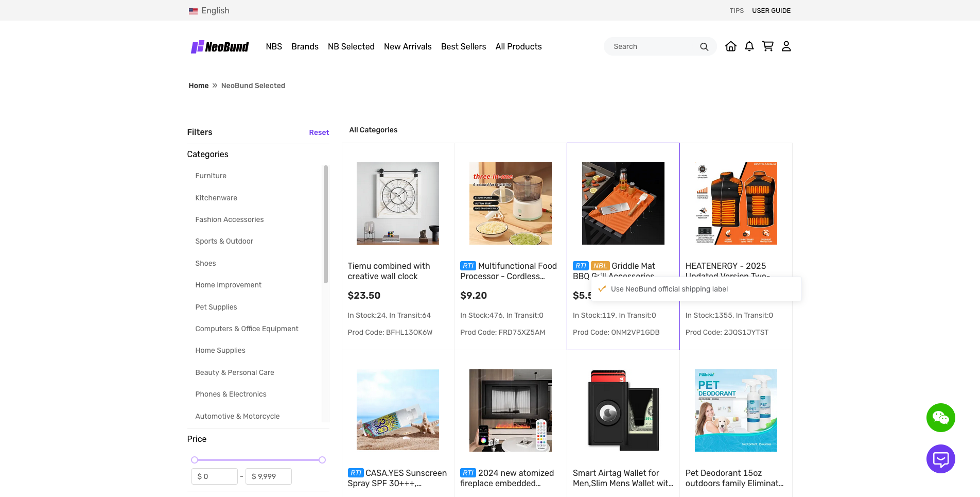Click the search magnifier icon
Viewport: 980px width, 497px height.
click(704, 47)
